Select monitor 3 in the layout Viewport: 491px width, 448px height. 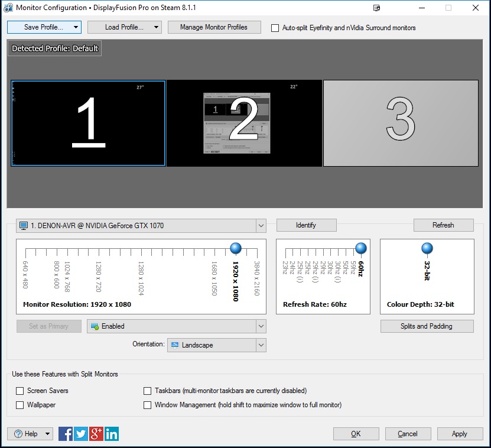coord(401,123)
